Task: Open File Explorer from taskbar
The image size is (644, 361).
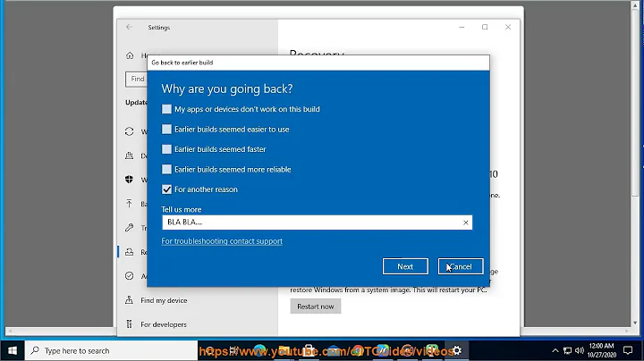Action: (284, 351)
